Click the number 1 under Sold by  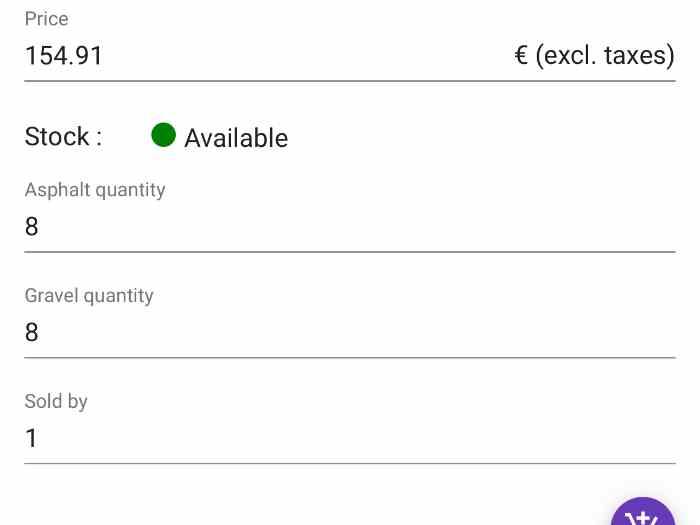point(31,439)
